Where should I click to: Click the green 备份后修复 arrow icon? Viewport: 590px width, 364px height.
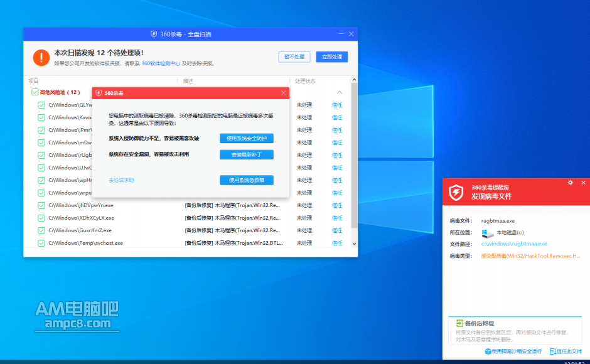click(x=459, y=323)
